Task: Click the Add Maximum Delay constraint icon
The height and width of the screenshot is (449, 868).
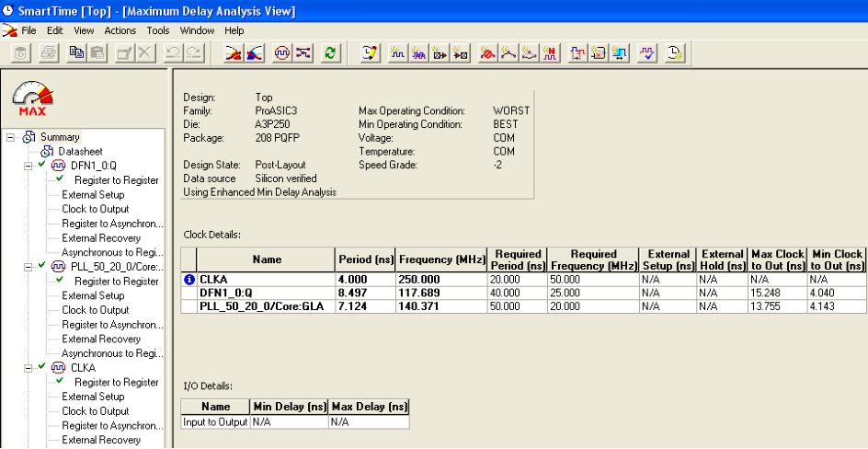Action: pyautogui.click(x=508, y=53)
